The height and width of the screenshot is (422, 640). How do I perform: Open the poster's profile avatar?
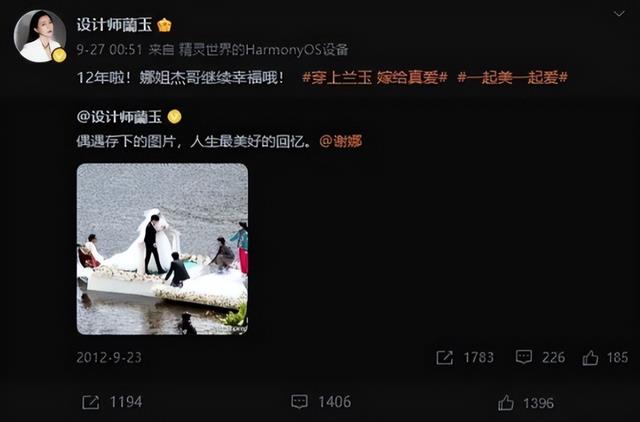pos(40,36)
